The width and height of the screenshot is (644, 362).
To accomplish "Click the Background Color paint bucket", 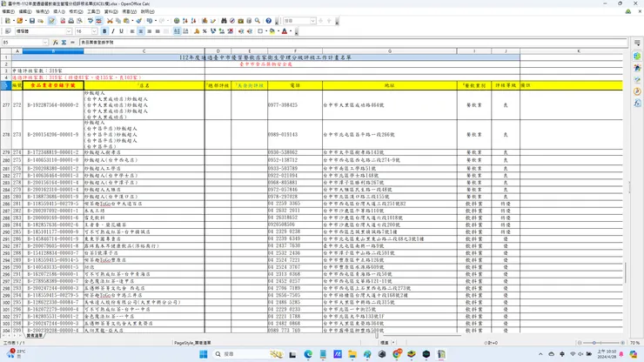I will (272, 31).
